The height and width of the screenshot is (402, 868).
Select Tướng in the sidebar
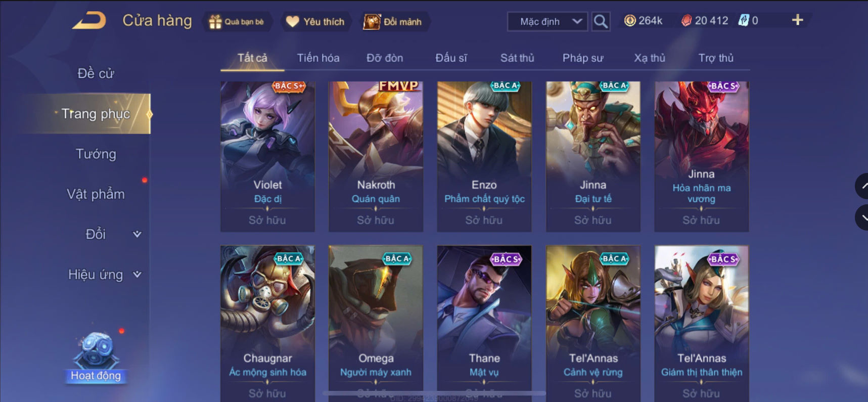point(96,154)
